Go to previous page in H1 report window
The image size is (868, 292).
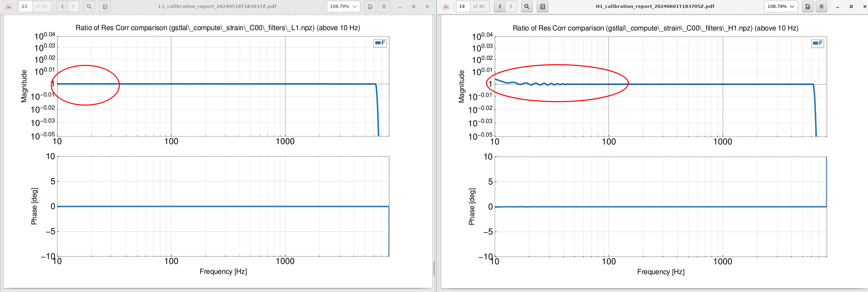point(500,7)
